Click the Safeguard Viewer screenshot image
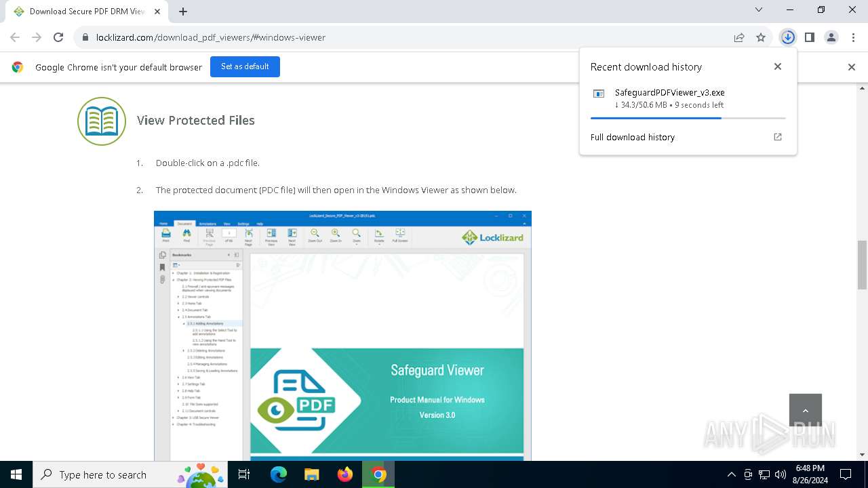The image size is (868, 488). point(342,335)
